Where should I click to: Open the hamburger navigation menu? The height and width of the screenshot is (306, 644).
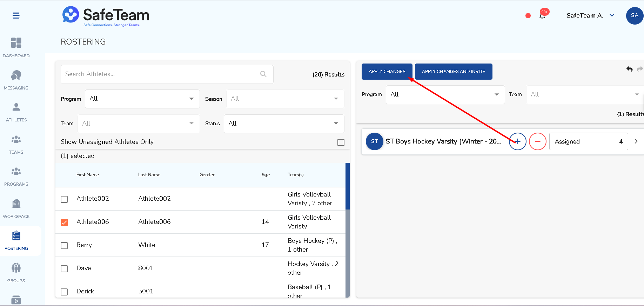tap(16, 15)
